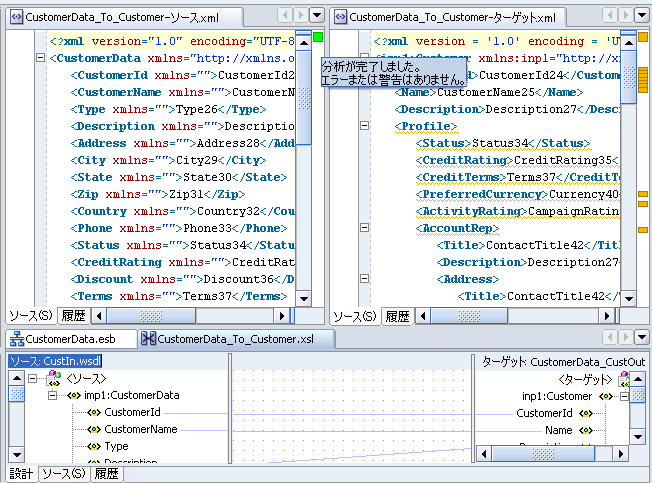The width and height of the screenshot is (652, 483).
Task: Click <PreferredCurrency> line in target XML
Action: click(x=517, y=194)
